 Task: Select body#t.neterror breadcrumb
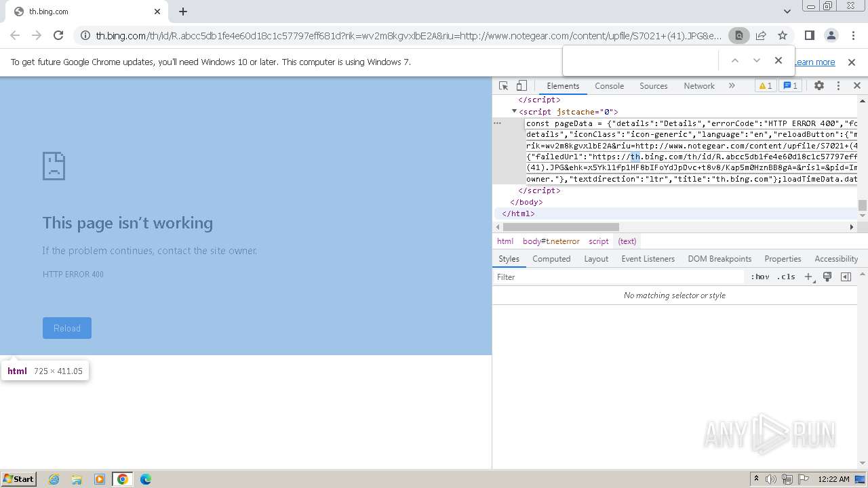(x=551, y=241)
